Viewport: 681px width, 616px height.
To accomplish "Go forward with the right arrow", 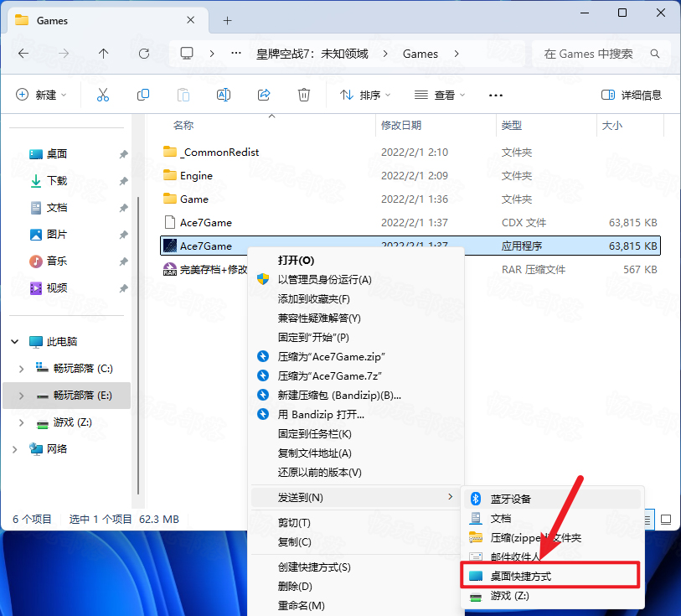I will [64, 54].
